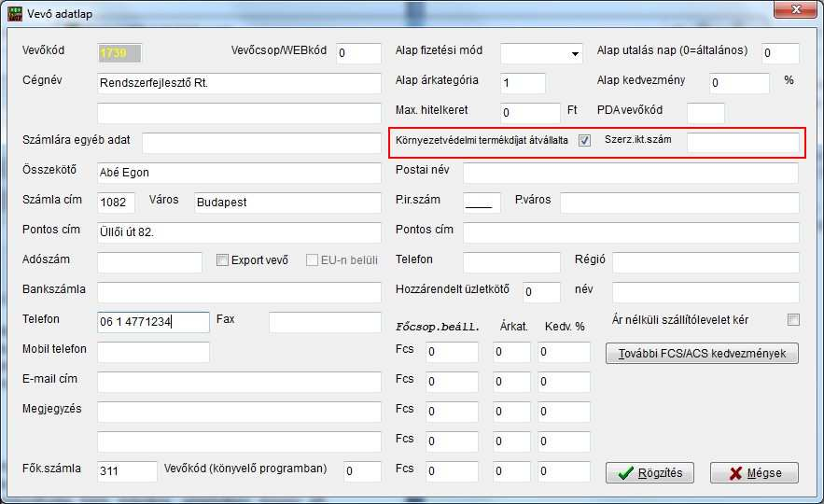Click the Mégse cancel button

coord(754,472)
